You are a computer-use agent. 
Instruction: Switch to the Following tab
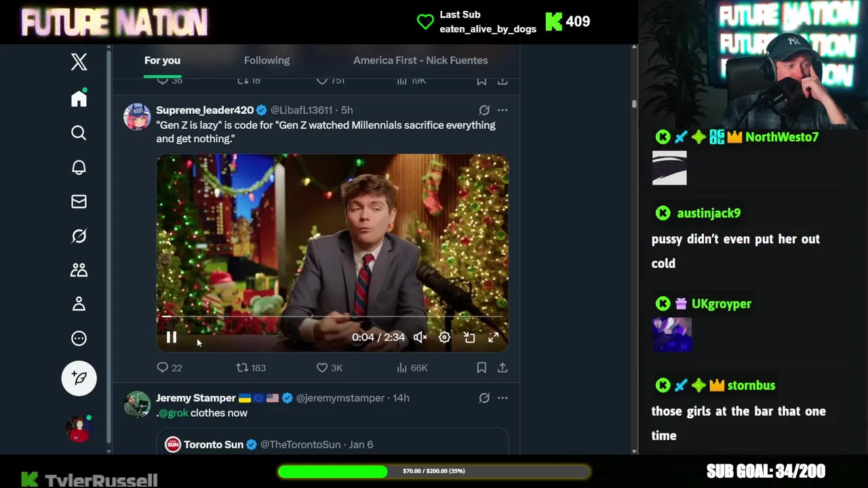point(267,60)
